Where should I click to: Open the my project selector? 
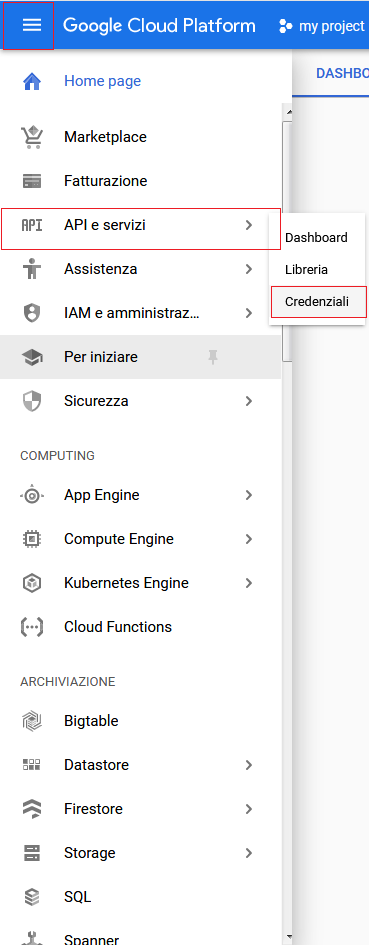click(x=322, y=27)
